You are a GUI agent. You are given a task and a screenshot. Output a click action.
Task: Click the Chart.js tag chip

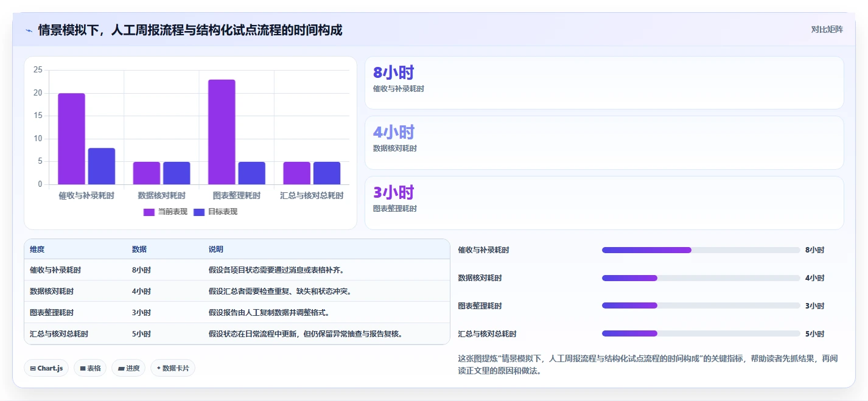click(46, 368)
